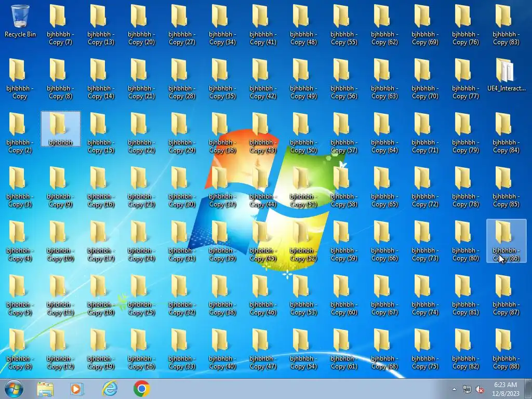Viewport: 532px width, 399px height.
Task: Select folder bjhbhbh - Copy (19)
Action: click(x=101, y=349)
